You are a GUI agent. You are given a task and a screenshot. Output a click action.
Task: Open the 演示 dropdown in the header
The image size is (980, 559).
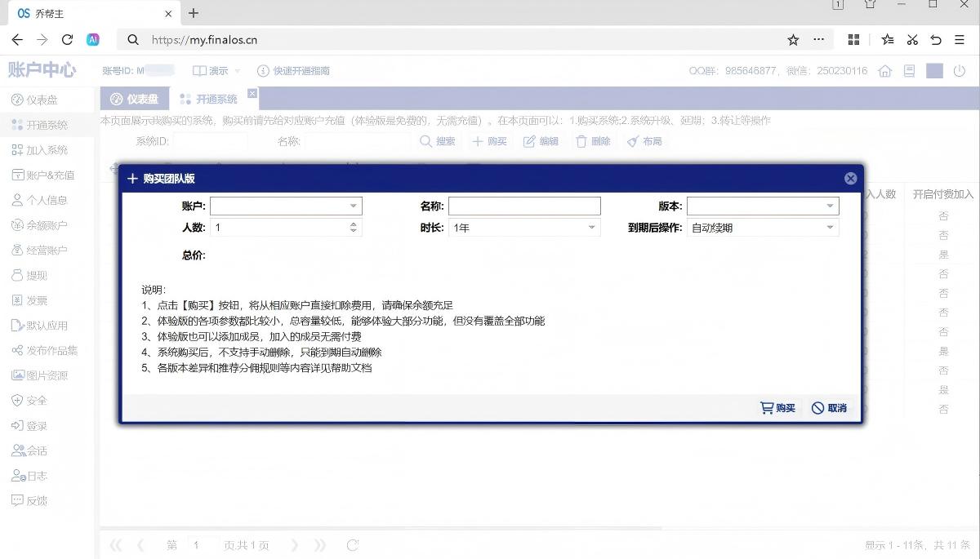(216, 71)
